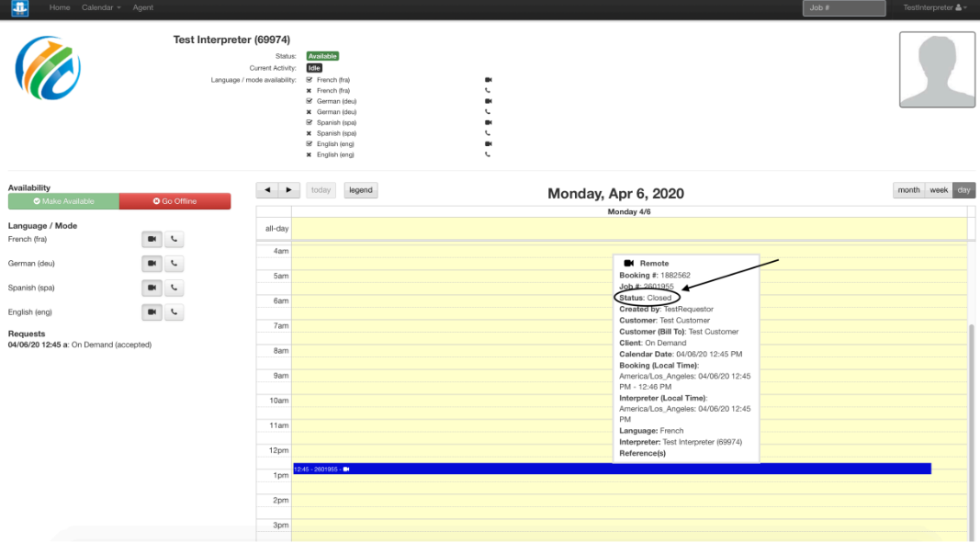Toggle English video mode button
This screenshot has height=543, width=980.
point(152,312)
